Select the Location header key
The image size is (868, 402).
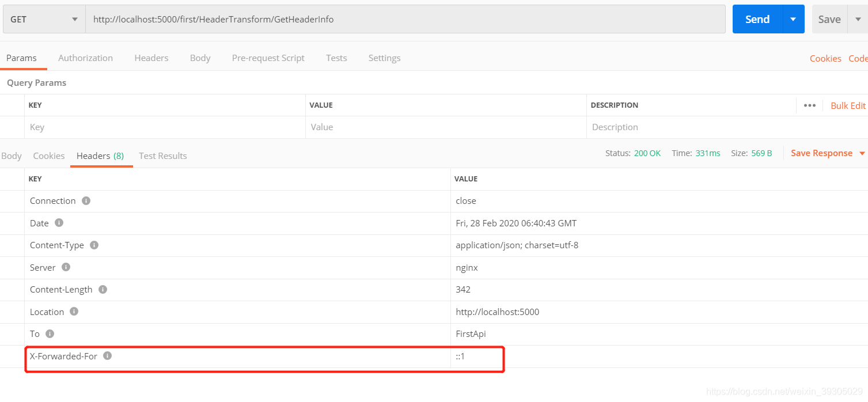pyautogui.click(x=47, y=312)
